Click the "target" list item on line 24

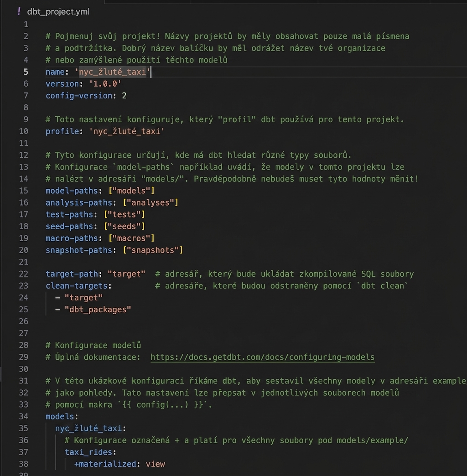pyautogui.click(x=83, y=297)
